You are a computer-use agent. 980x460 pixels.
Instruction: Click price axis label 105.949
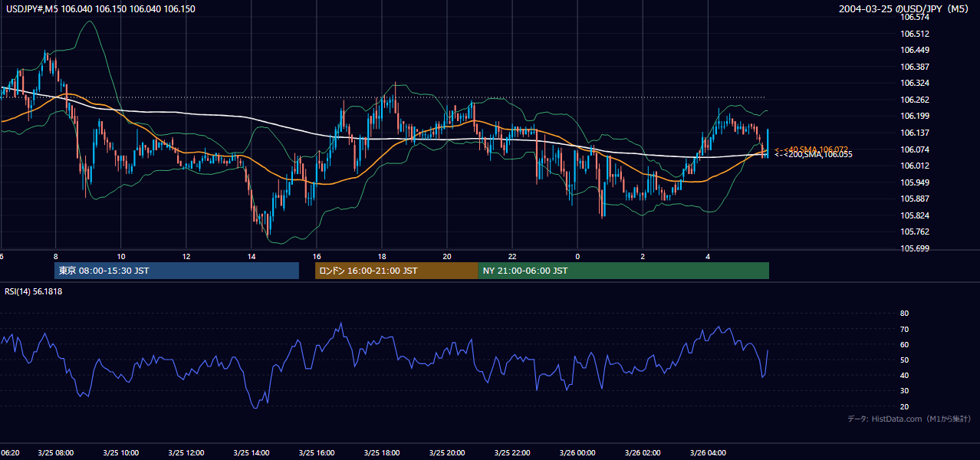tap(916, 182)
